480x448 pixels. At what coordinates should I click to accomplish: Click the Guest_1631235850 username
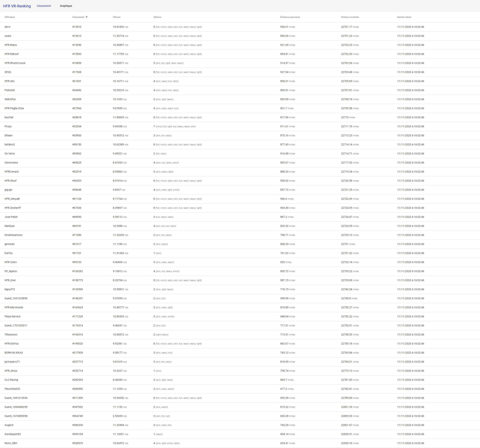[x=16, y=298]
